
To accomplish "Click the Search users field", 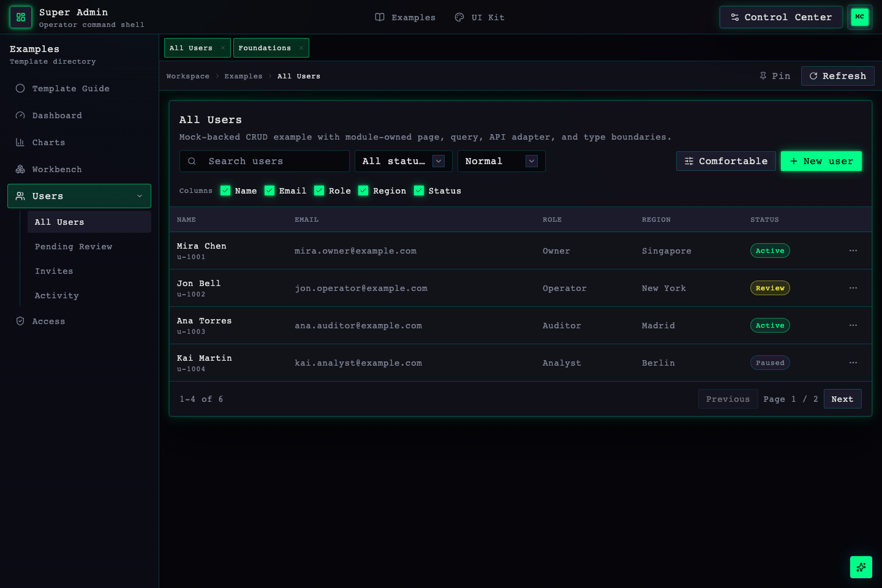I will (x=265, y=161).
